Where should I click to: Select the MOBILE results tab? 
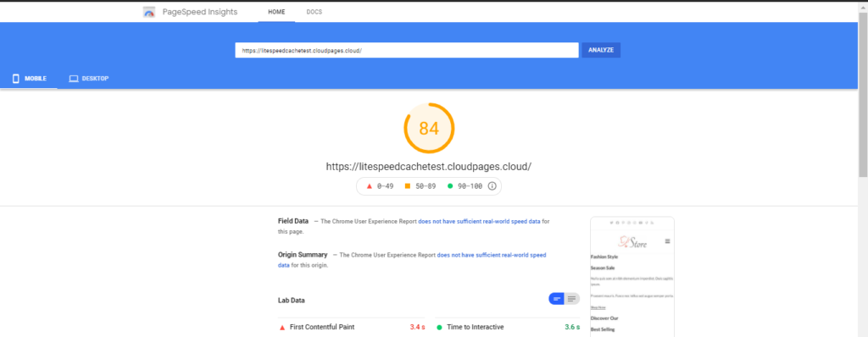pyautogui.click(x=29, y=79)
